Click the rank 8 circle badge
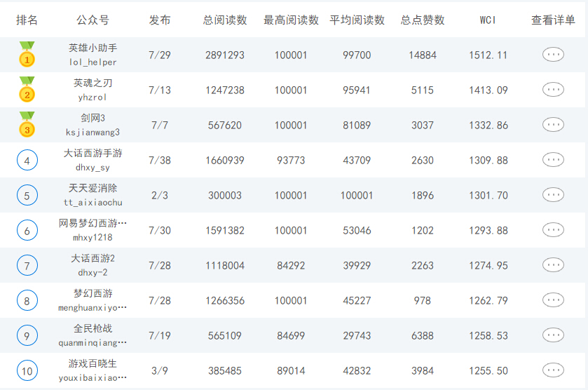This screenshot has height=390, width=588. [x=27, y=300]
